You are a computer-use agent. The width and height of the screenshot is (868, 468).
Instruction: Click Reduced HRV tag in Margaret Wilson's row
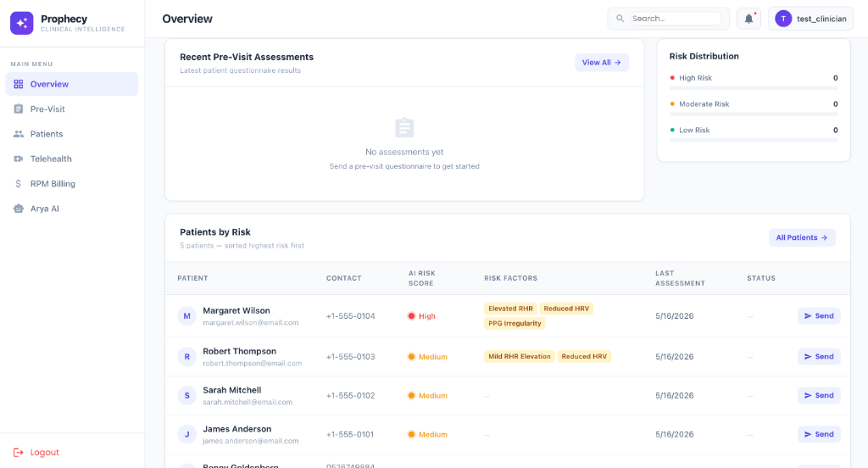pyautogui.click(x=566, y=309)
